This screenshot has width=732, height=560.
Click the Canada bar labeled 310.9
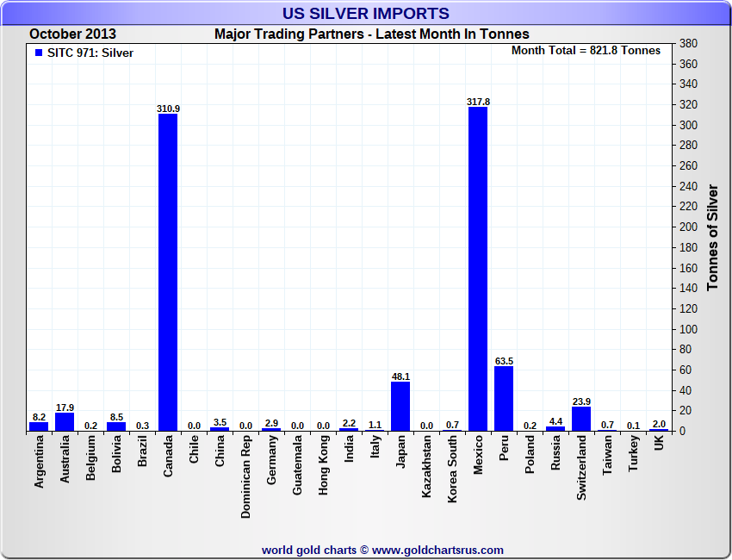coord(168,272)
